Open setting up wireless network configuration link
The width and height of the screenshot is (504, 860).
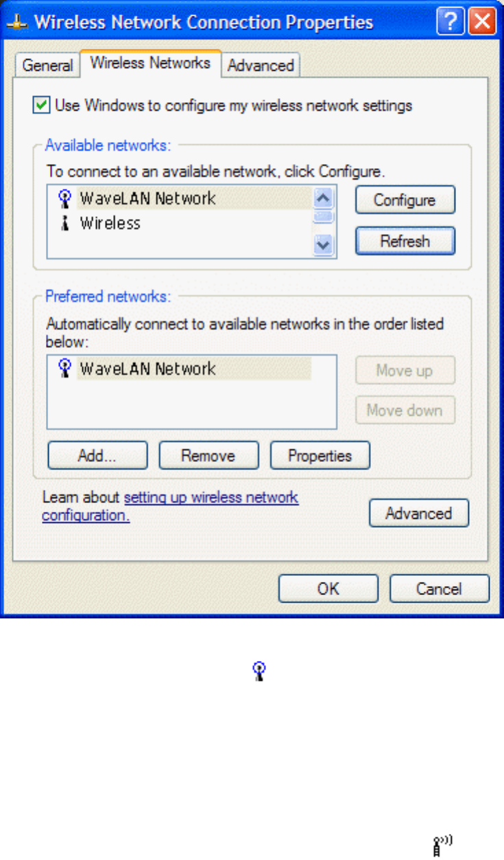tap(170, 506)
